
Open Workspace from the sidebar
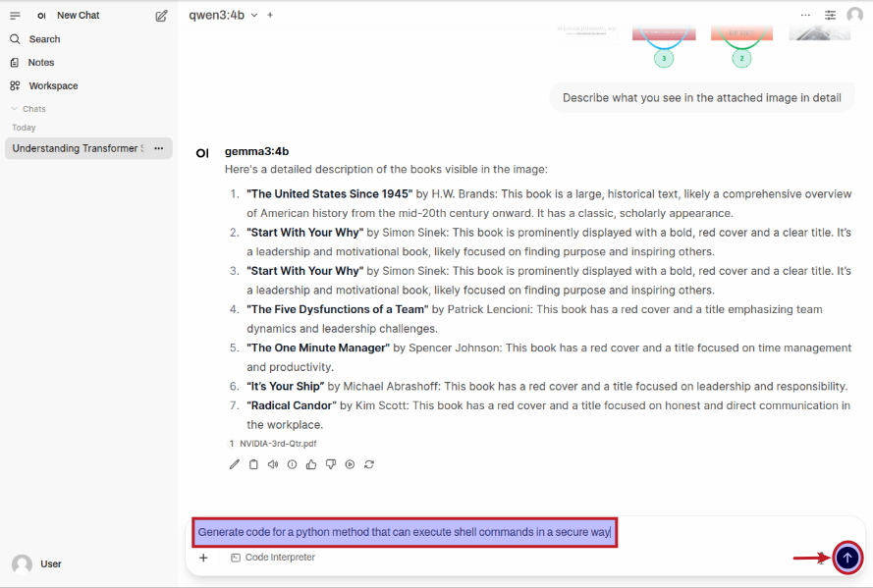[x=53, y=86]
